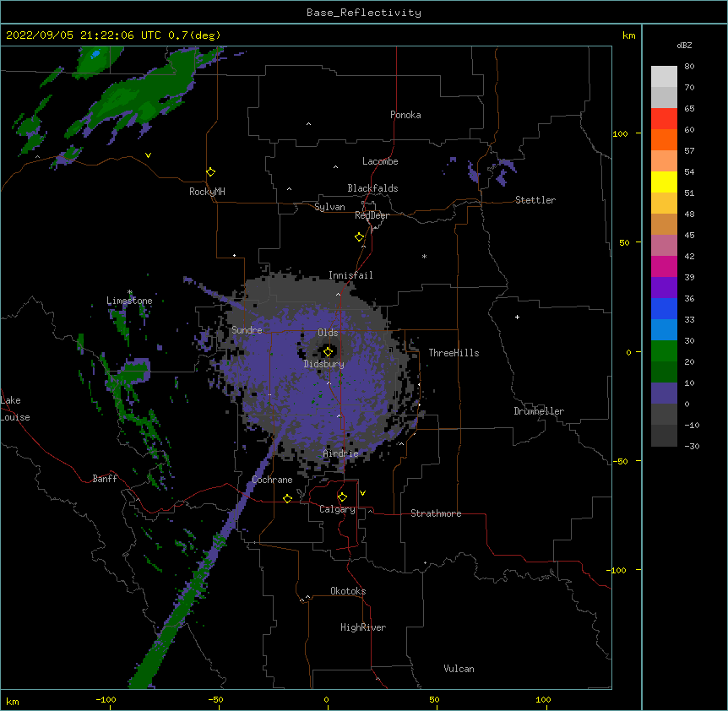
Task: Select the red 60-65 dBZ legend swatch
Action: [x=664, y=118]
